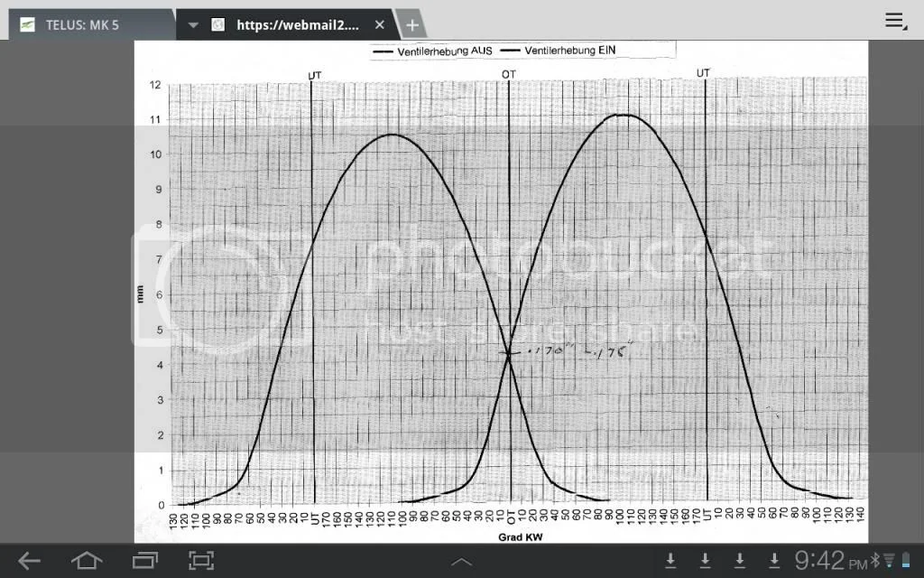Close the webmail2 tab
This screenshot has width=924, height=578.
380,25
